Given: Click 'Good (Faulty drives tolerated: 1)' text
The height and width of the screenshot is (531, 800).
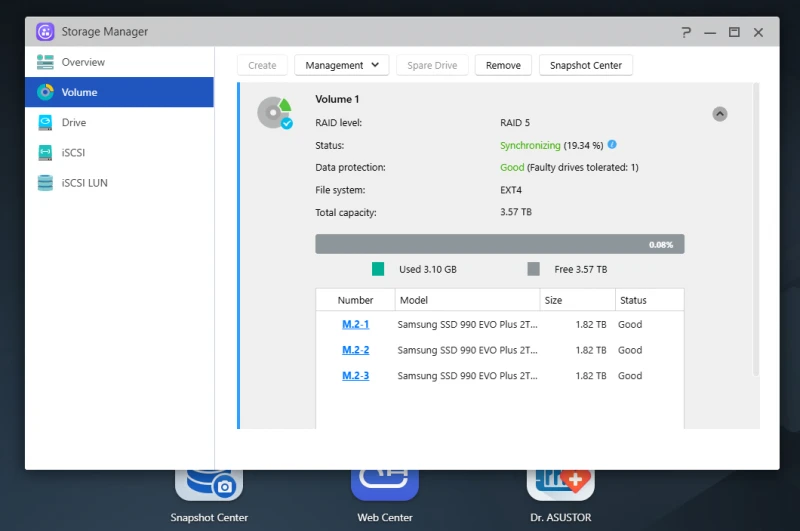Looking at the screenshot, I should click(x=569, y=167).
